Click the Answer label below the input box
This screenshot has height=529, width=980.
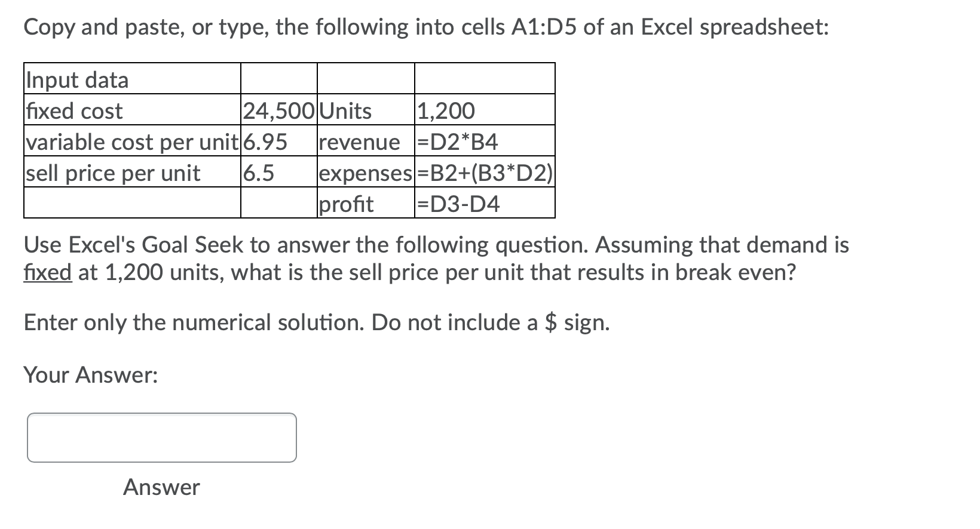click(160, 488)
